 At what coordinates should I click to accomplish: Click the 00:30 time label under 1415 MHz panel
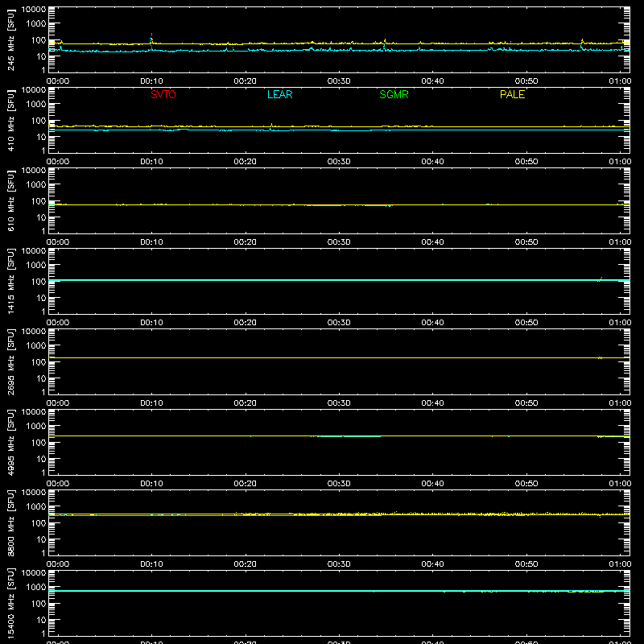click(x=339, y=323)
